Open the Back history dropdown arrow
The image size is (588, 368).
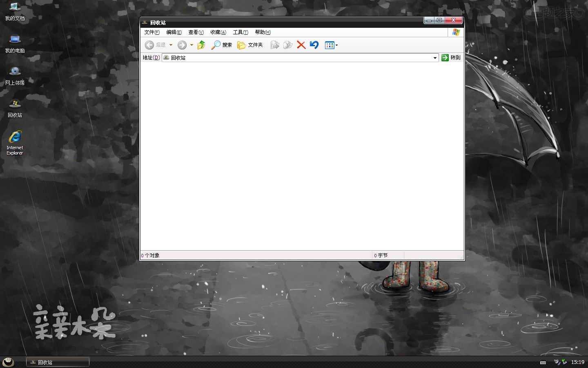pyautogui.click(x=171, y=45)
